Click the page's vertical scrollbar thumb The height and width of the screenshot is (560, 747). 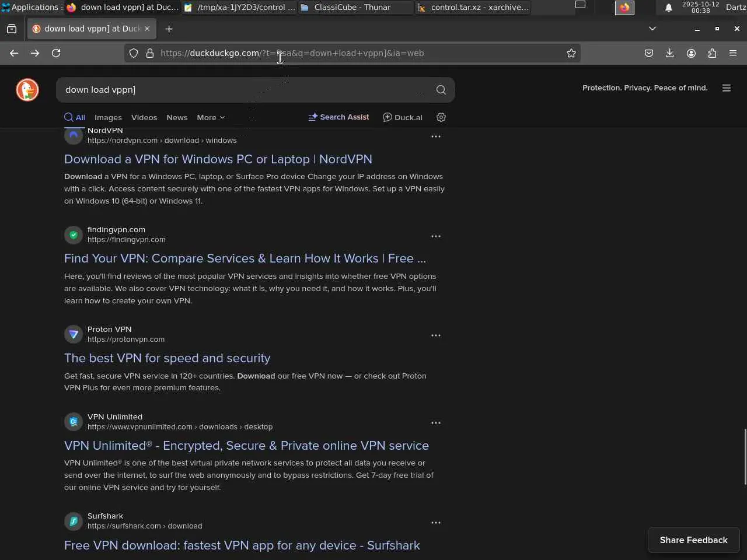point(745,456)
